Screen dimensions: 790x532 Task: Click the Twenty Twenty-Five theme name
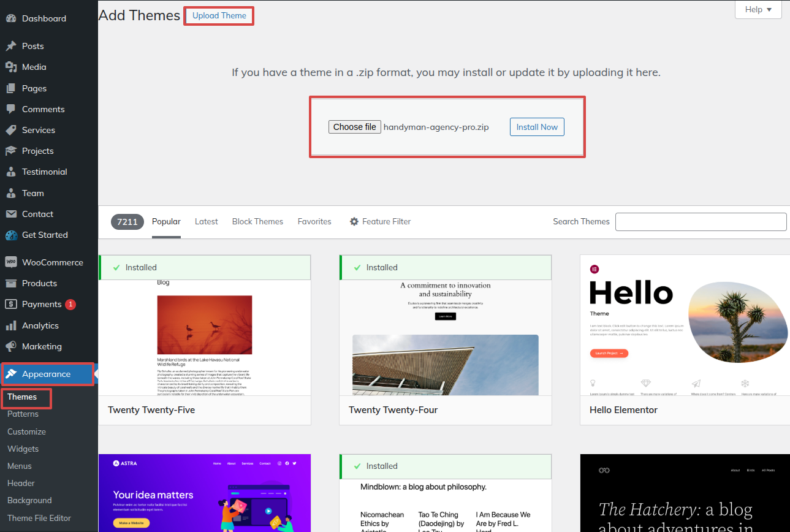pos(151,409)
